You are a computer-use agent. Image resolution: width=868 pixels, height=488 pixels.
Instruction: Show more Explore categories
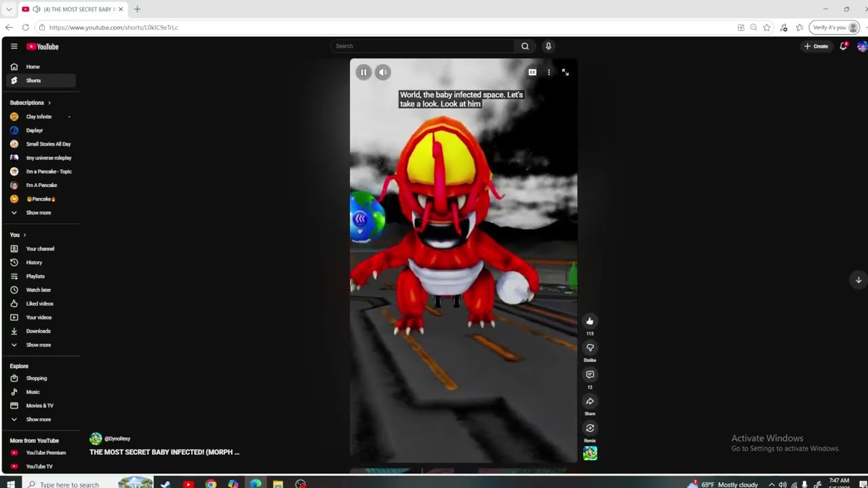41,420
